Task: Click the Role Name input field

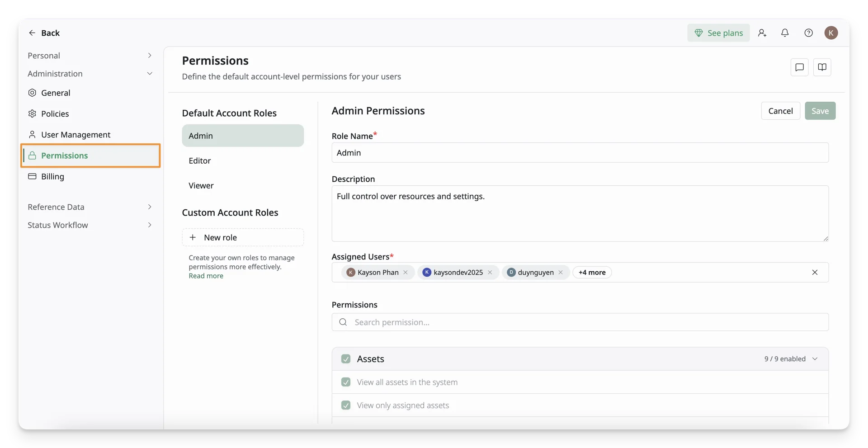Action: coord(580,153)
